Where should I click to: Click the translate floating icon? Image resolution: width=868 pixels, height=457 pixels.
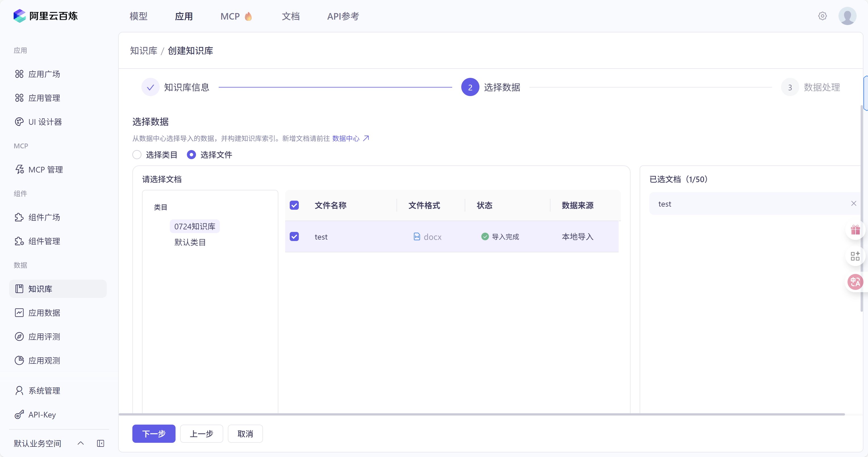[855, 282]
